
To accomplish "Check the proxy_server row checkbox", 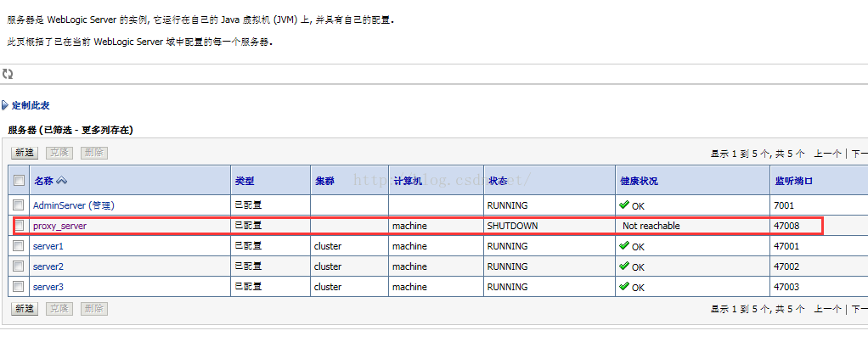I will coord(19,225).
